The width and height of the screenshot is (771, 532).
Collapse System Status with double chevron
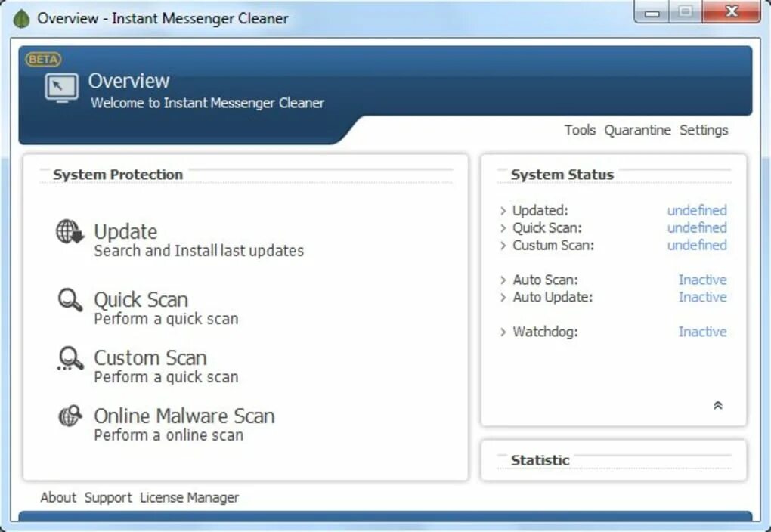(x=717, y=405)
